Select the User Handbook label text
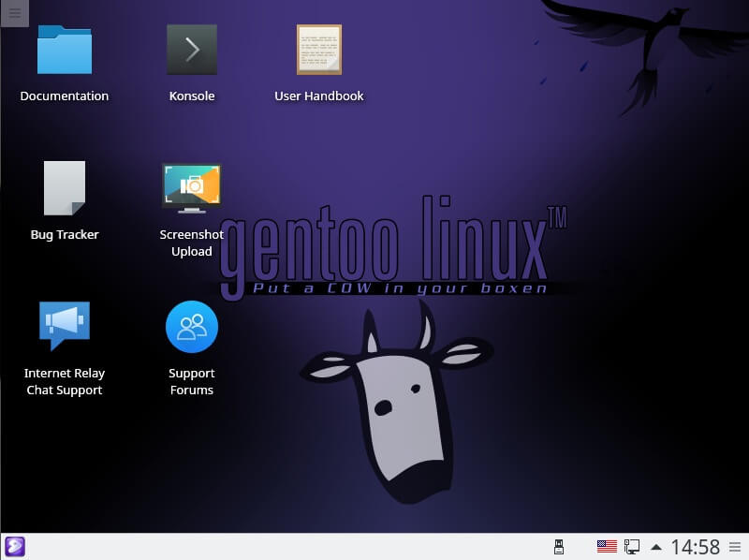Viewport: 749px width, 560px height. [x=319, y=96]
